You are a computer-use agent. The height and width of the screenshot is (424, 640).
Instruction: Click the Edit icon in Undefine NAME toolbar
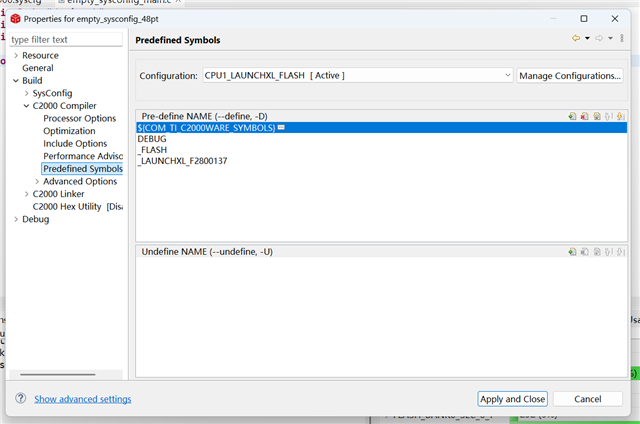point(596,252)
